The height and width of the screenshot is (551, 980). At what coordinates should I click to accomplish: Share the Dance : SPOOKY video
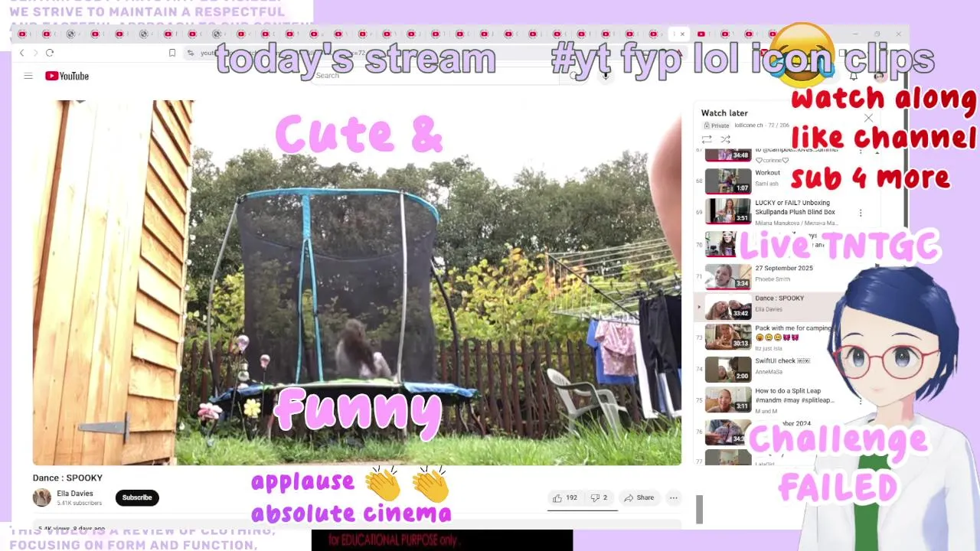tap(639, 497)
